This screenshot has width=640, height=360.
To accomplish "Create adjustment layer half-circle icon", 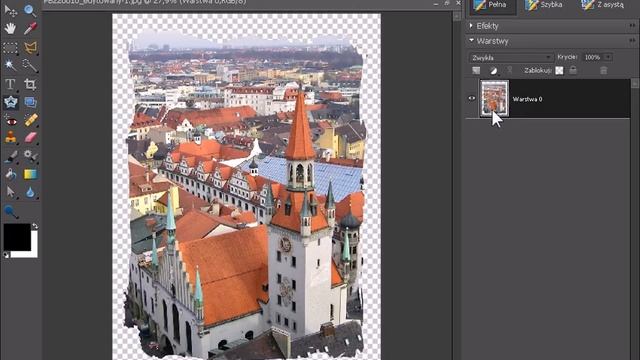I will coord(493,71).
